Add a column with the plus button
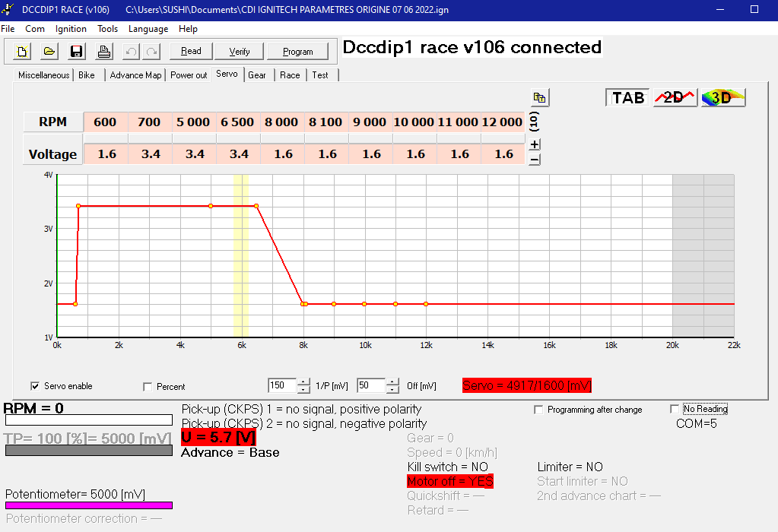 click(535, 144)
